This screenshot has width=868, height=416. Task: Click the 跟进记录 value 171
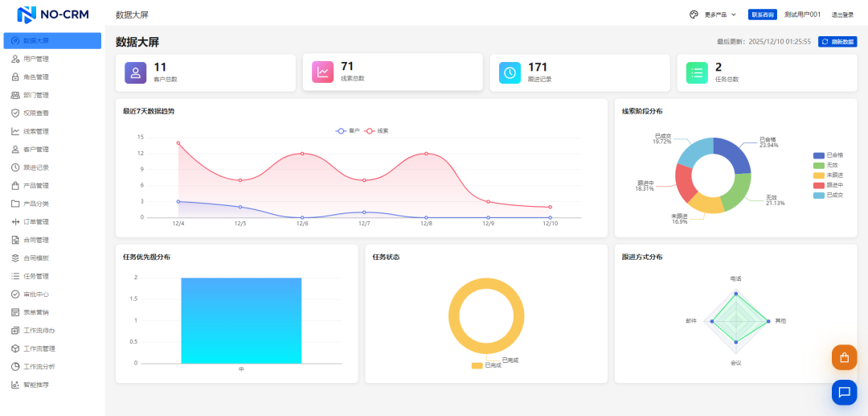538,67
